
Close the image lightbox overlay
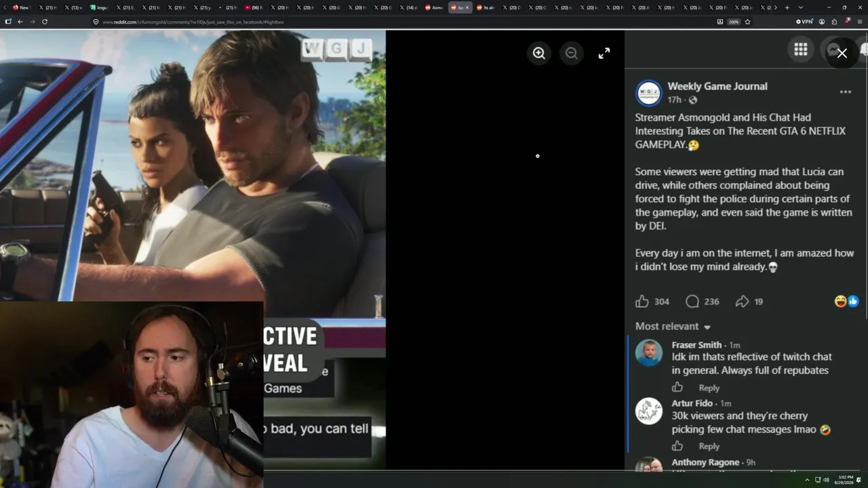pos(842,53)
